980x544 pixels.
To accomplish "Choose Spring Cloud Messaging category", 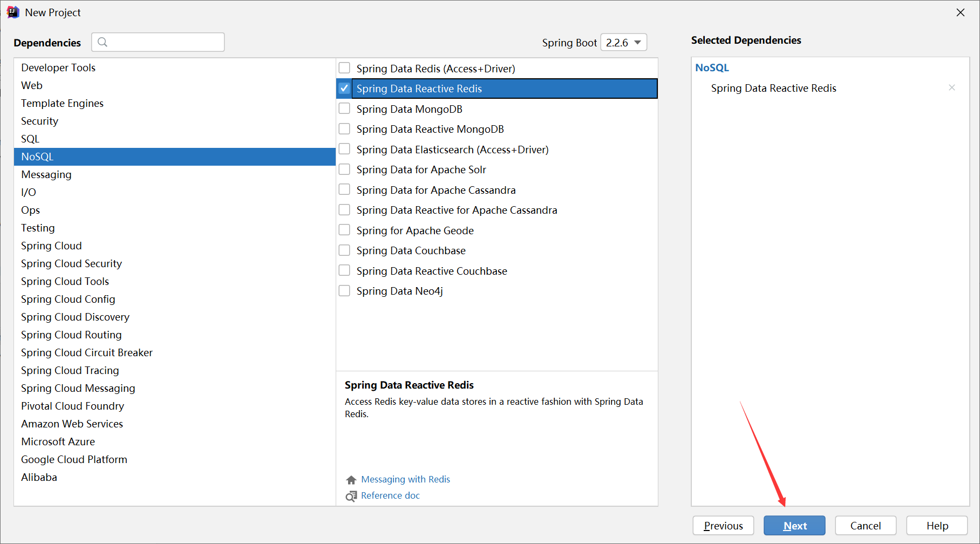I will (175, 388).
